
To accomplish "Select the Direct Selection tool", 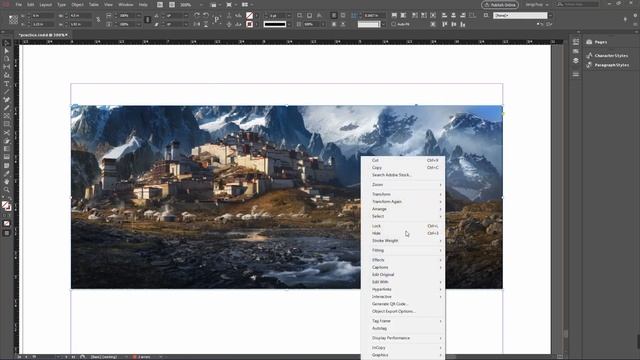I will (x=7, y=51).
